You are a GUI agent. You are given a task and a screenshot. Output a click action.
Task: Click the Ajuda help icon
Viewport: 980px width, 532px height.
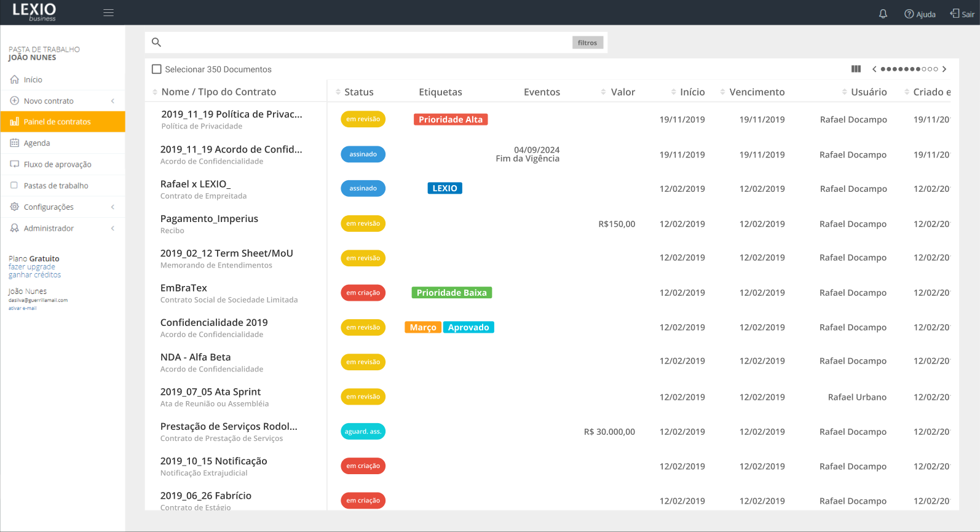click(x=909, y=14)
